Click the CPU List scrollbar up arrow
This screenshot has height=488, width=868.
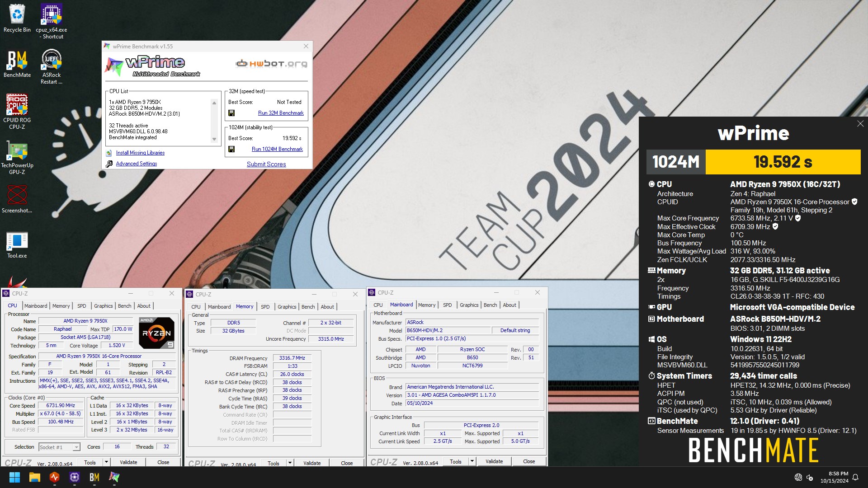click(214, 103)
